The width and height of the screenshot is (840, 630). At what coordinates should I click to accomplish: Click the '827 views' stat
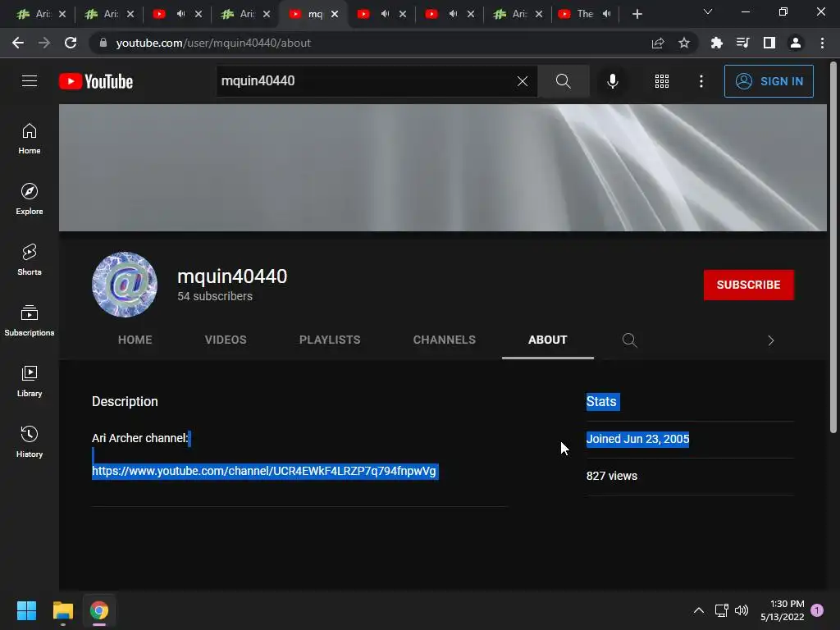[x=612, y=476]
